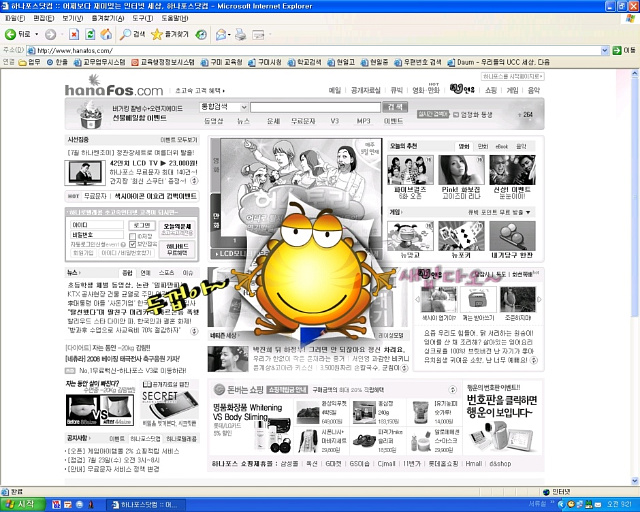640x512 pixels.
Task: Open the 교육행정정보시스템 favorite link
Action: [163, 62]
